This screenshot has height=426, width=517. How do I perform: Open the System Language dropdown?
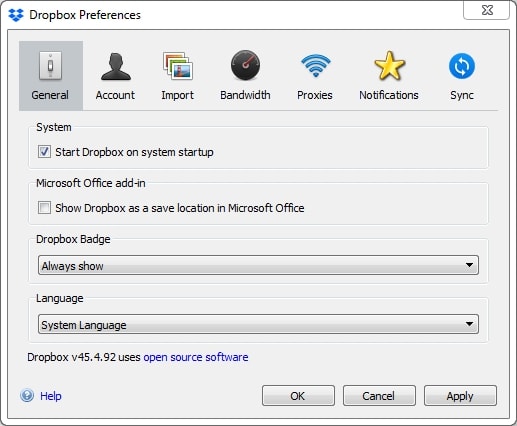[258, 324]
